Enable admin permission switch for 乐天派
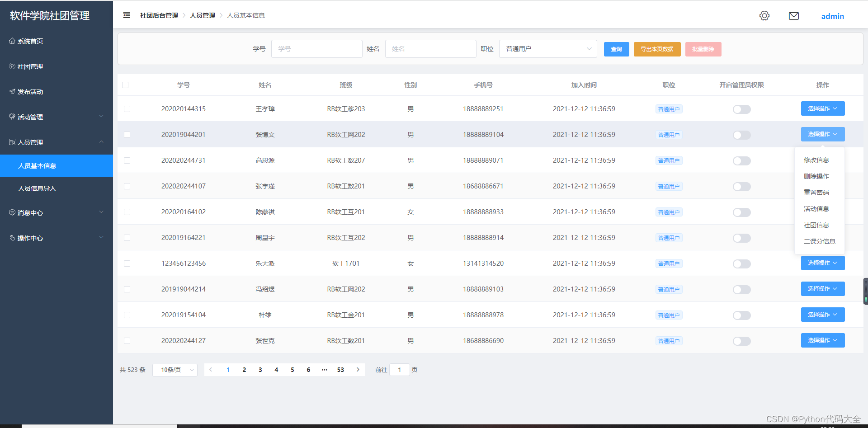Screen dimensions: 868x428 pos(742,264)
